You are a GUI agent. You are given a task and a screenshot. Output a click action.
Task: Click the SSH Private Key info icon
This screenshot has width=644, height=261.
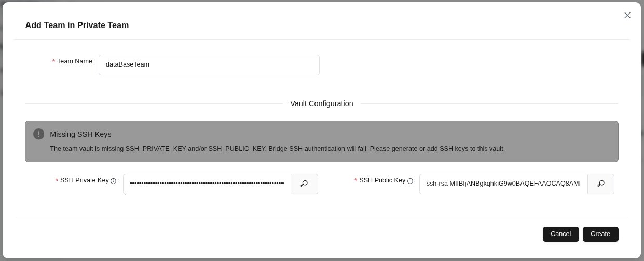click(x=113, y=181)
